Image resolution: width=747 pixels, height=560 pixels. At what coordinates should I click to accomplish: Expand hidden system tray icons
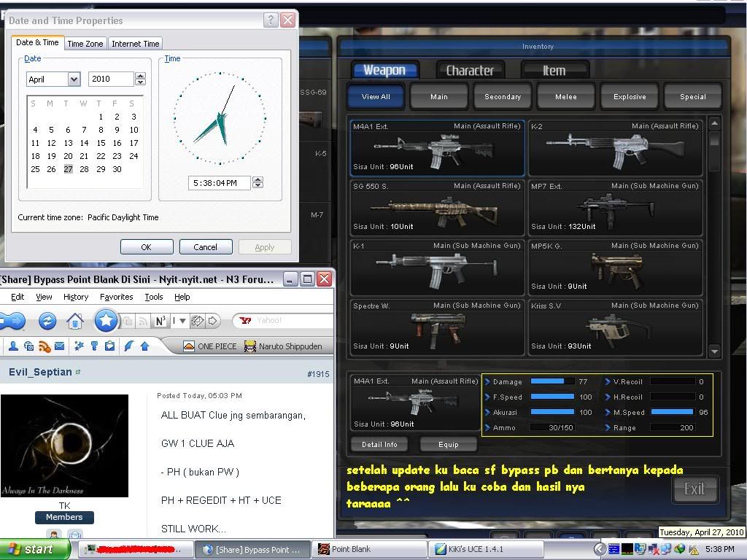click(x=600, y=550)
